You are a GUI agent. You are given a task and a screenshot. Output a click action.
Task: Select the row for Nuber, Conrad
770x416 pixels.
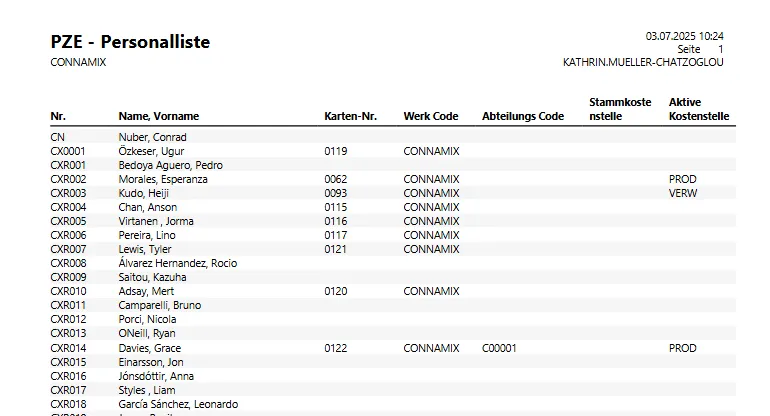tap(152, 137)
